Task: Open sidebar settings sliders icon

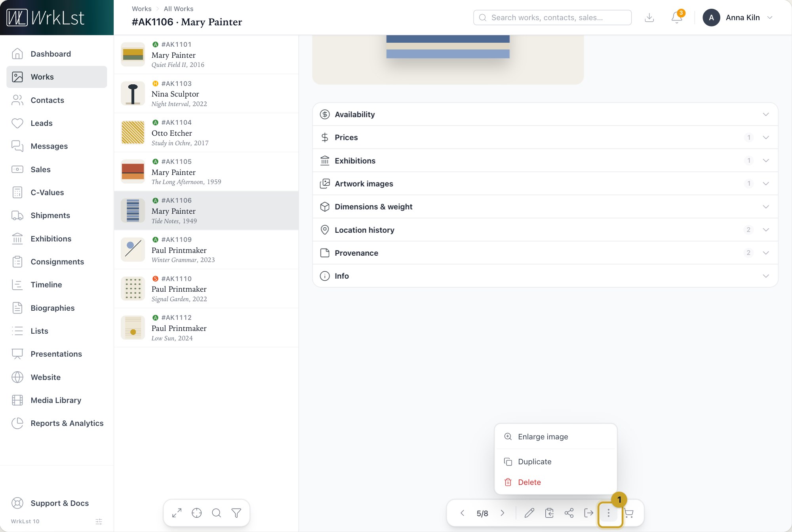Action: click(99, 521)
